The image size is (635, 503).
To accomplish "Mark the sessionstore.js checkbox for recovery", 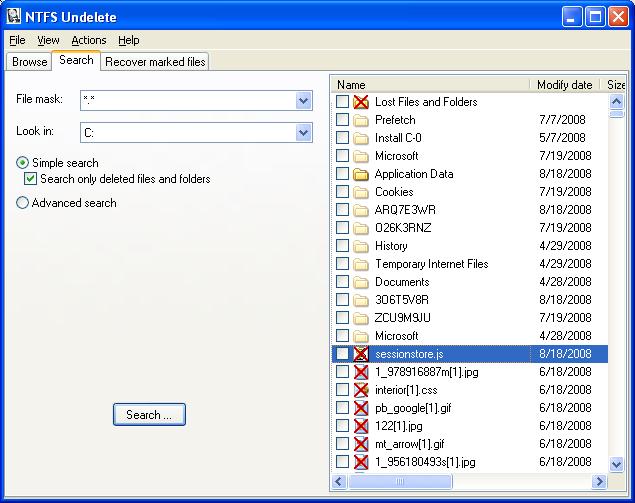I will (342, 354).
